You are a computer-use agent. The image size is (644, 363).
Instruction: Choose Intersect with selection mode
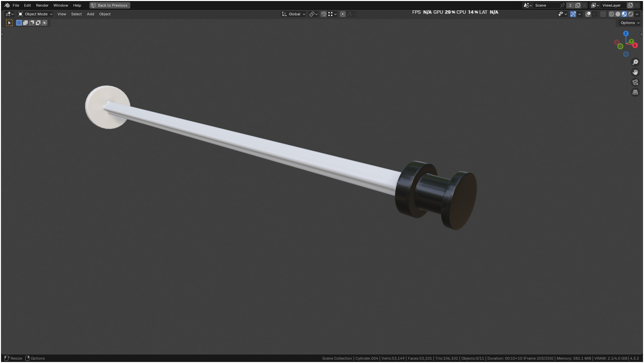44,23
